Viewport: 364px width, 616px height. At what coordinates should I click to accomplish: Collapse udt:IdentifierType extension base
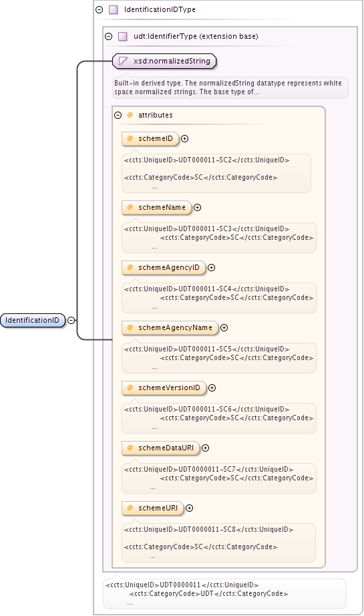coord(109,37)
